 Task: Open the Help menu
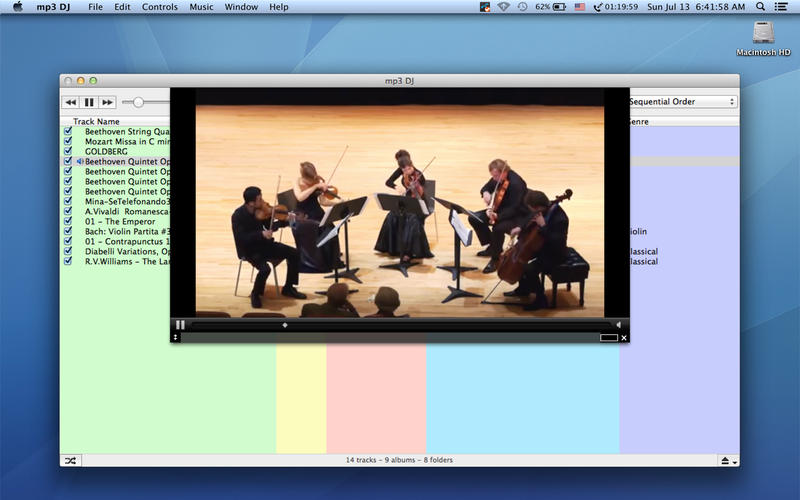click(x=279, y=7)
